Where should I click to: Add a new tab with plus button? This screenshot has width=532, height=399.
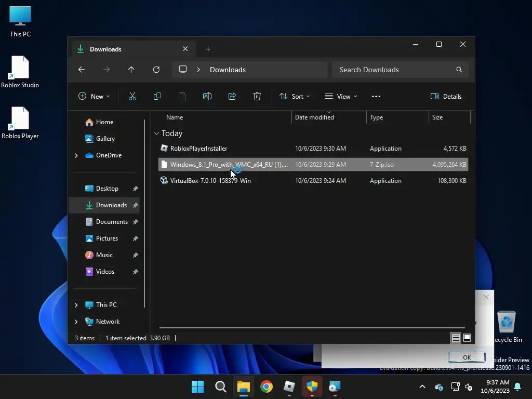(208, 49)
